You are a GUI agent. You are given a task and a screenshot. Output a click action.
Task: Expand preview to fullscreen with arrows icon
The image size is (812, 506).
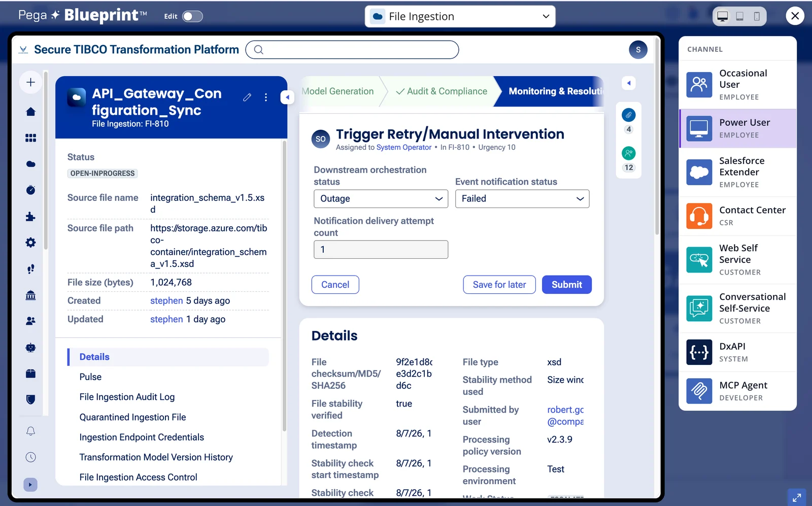coord(797,498)
